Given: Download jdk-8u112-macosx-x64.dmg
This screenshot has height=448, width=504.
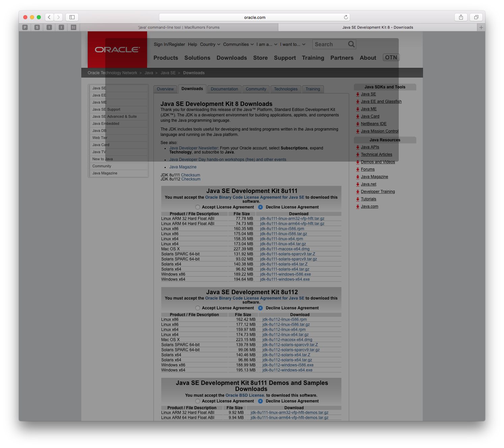Looking at the screenshot, I should [x=287, y=340].
